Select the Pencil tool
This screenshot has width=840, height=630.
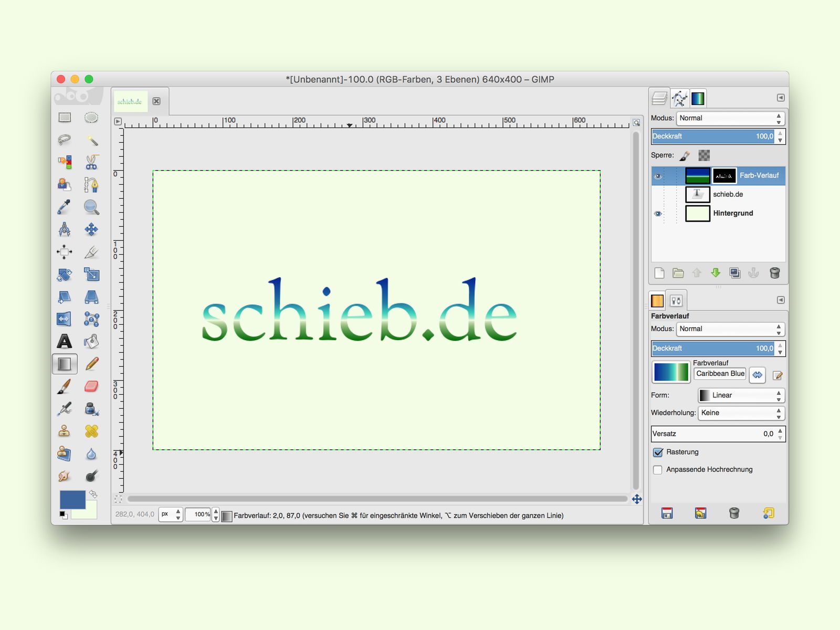(91, 364)
